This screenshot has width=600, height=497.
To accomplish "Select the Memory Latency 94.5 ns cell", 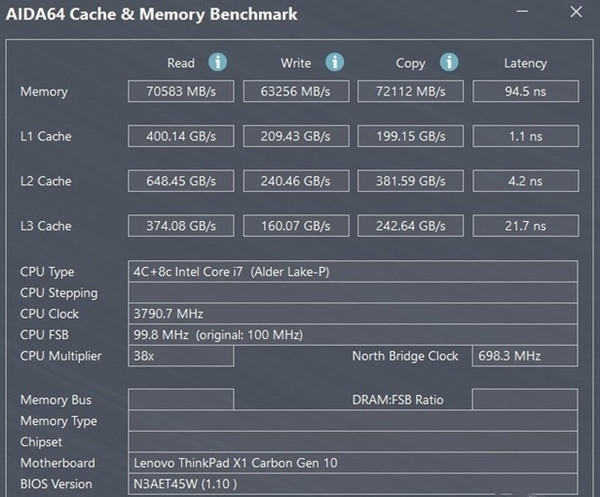I will [x=525, y=92].
